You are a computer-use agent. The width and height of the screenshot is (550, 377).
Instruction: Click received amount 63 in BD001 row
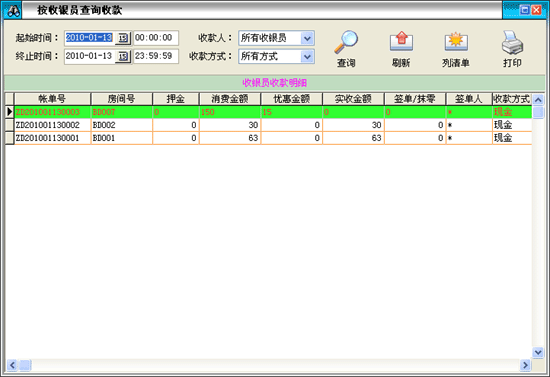353,138
